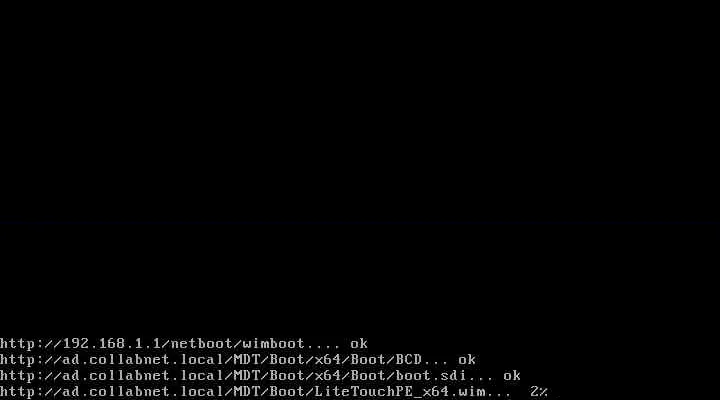Click the MDT folder in the BCD URL
This screenshot has width=720, height=400.
pyautogui.click(x=247, y=360)
